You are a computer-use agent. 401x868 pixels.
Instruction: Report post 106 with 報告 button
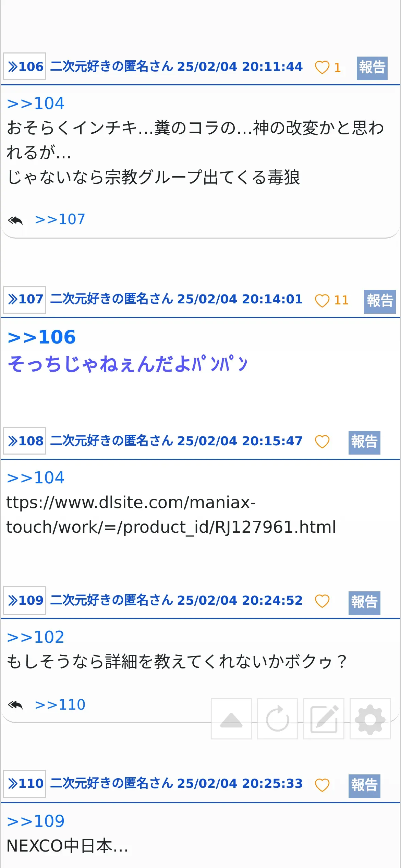click(x=372, y=68)
